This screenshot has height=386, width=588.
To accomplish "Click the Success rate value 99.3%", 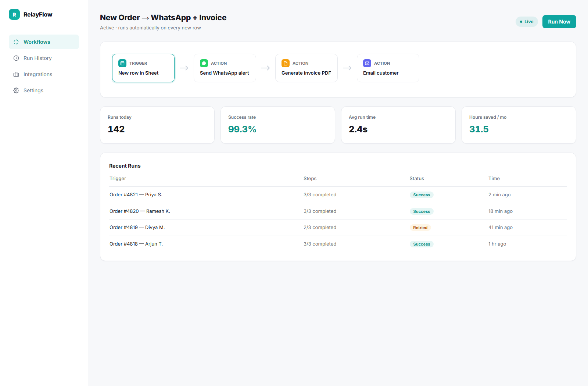I will click(242, 129).
